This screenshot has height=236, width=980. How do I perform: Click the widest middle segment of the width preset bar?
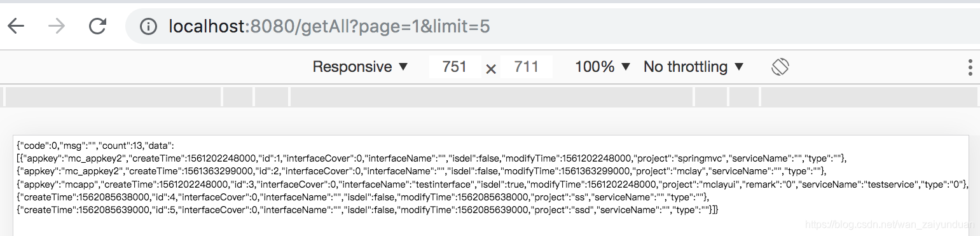[x=491, y=97]
